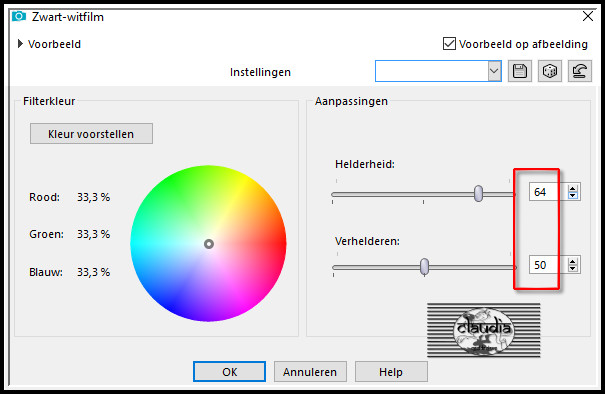The image size is (605, 394).
Task: Click the Groen 33,3 % value
Action: (93, 234)
